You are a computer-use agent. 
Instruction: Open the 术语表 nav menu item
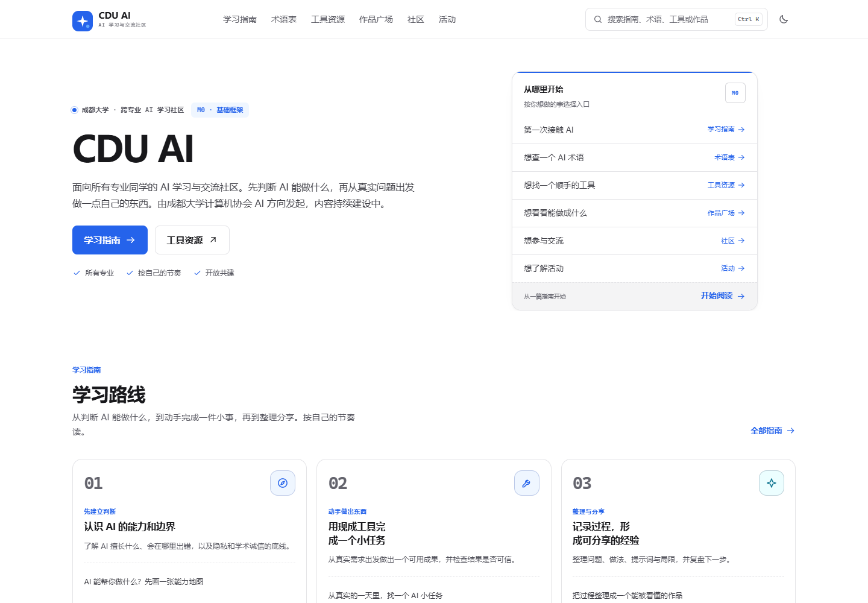(x=284, y=19)
